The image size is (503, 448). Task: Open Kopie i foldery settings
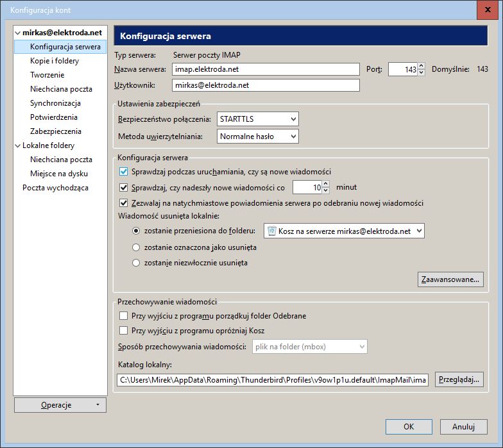click(x=55, y=61)
